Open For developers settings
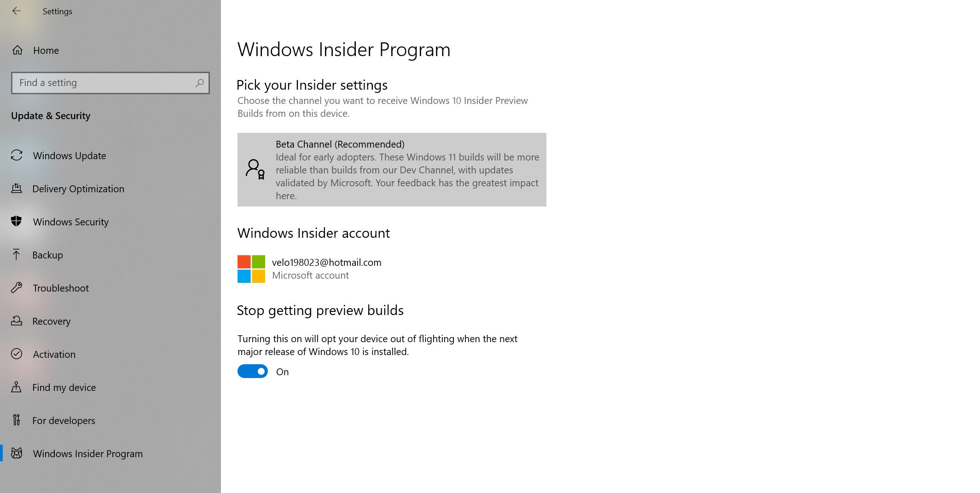This screenshot has height=493, width=980. pos(64,420)
